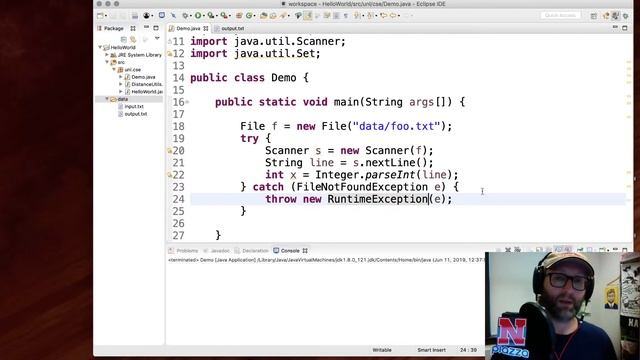The height and width of the screenshot is (360, 640).
Task: Toggle code folding for the main method
Action: tap(187, 102)
